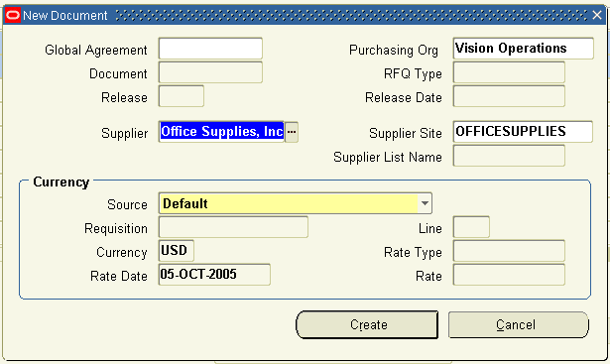The height and width of the screenshot is (364, 610).
Task: Click the Rate Date field 05-OCT-2005
Action: tap(214, 275)
